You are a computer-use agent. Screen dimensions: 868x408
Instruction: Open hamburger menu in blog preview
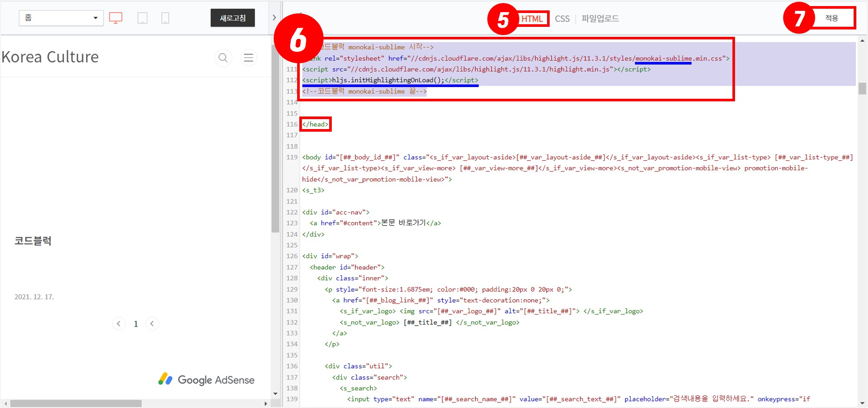coord(249,58)
